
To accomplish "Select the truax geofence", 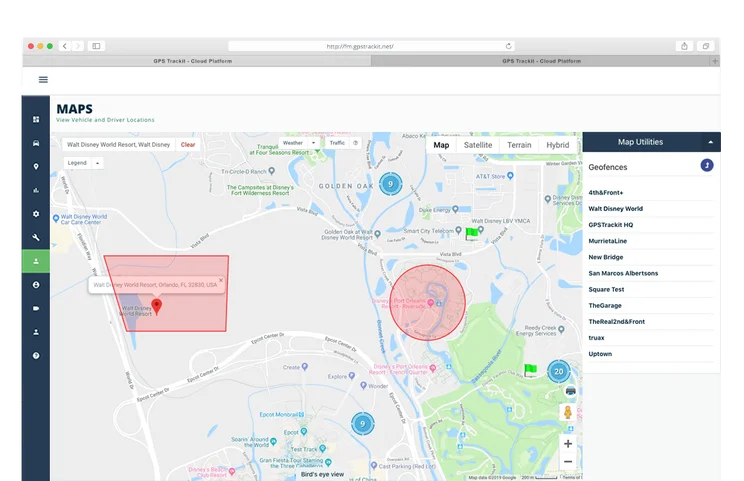I will click(x=651, y=338).
